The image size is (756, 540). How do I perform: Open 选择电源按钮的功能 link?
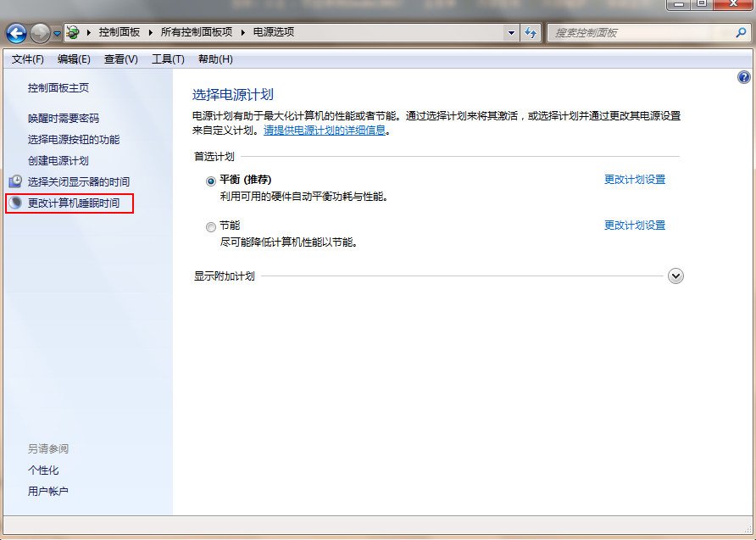click(74, 139)
